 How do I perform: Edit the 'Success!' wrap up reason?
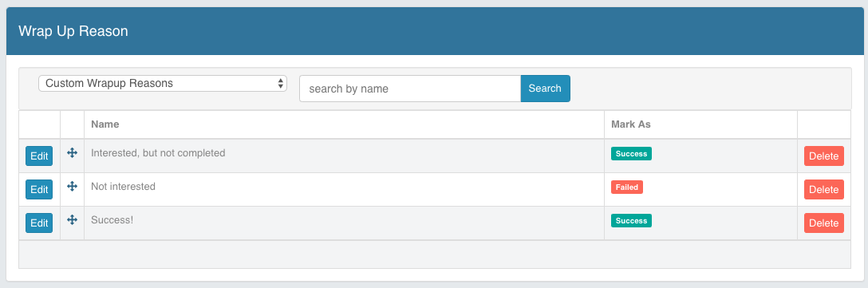point(39,223)
